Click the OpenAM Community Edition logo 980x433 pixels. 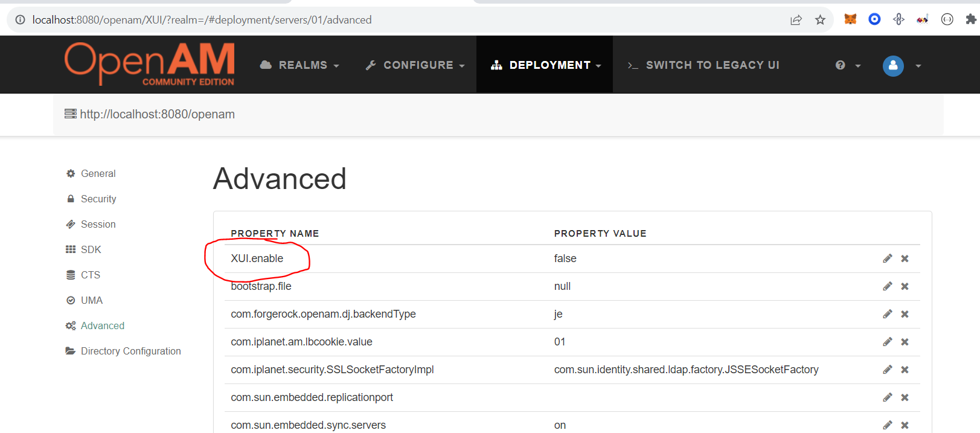(x=150, y=64)
